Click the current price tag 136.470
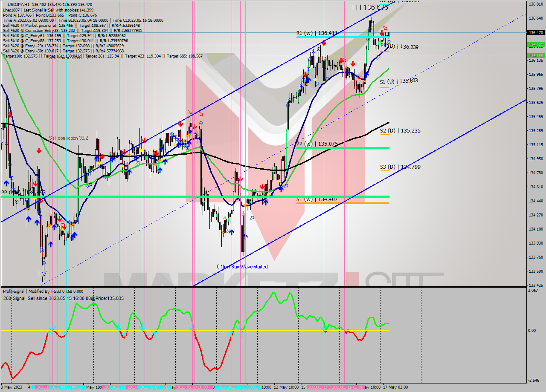 (x=536, y=33)
